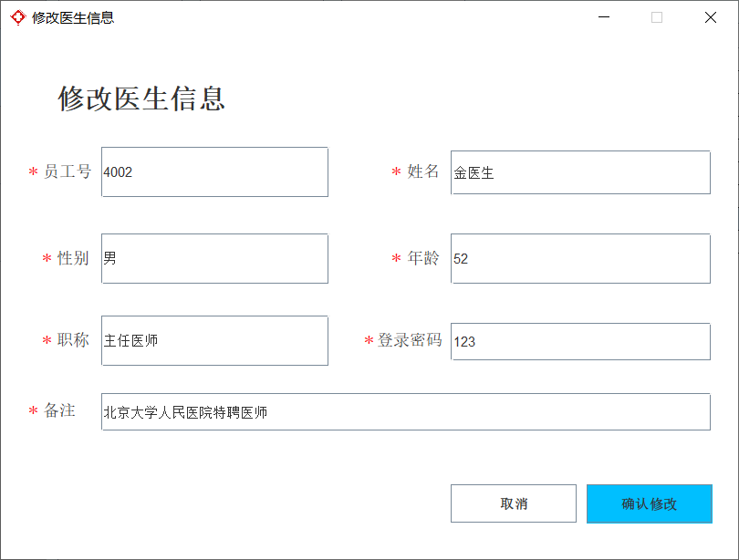Click the 员工号 label text
739x560 pixels.
coord(68,171)
